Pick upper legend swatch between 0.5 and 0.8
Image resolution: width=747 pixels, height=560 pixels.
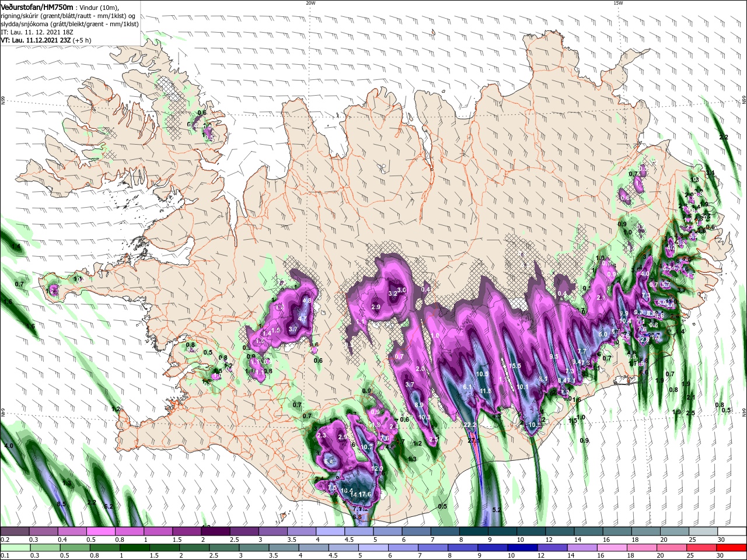pos(101,531)
